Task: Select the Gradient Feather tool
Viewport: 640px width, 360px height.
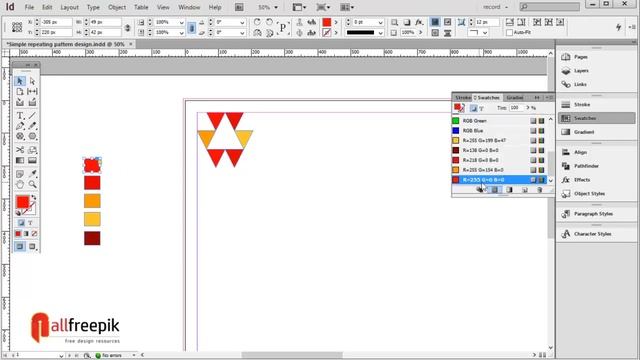Action: (x=32, y=160)
